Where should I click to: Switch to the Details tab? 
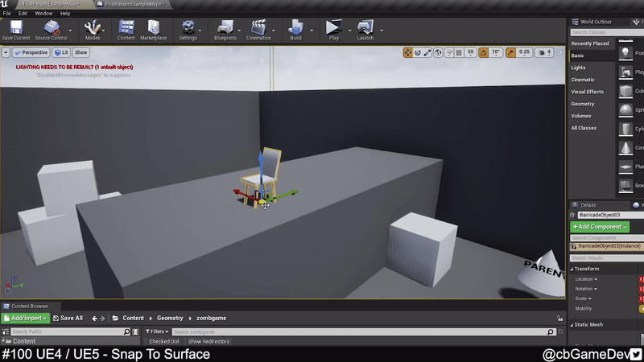coord(588,205)
